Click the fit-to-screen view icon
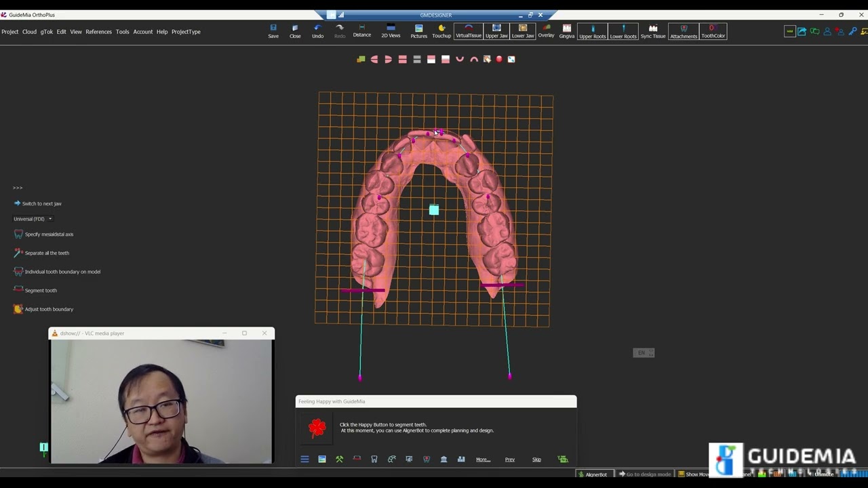Viewport: 868px width, 488px height. coord(511,60)
